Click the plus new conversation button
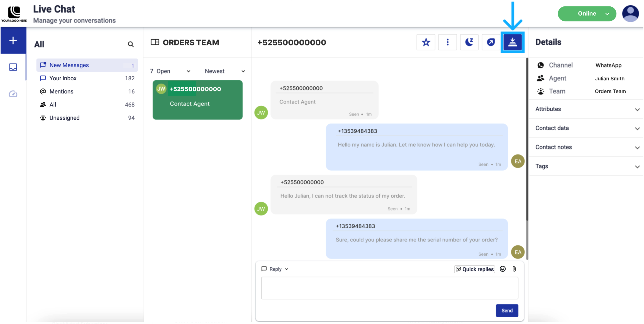This screenshot has width=644, height=324. tap(13, 41)
